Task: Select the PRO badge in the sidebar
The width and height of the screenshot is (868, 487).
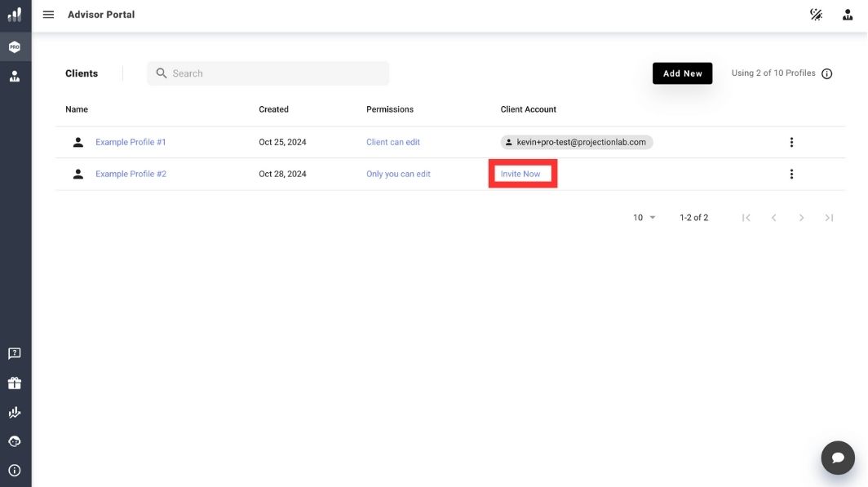Action: [14, 46]
